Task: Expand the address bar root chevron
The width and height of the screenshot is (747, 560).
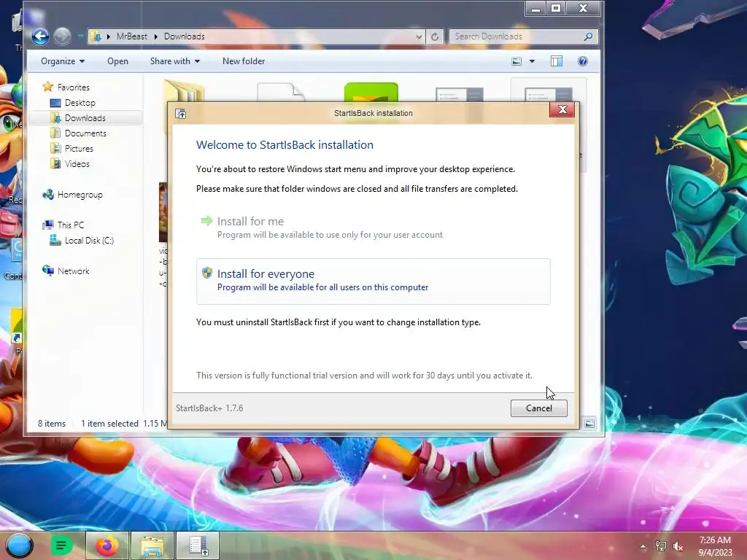Action: pos(108,36)
